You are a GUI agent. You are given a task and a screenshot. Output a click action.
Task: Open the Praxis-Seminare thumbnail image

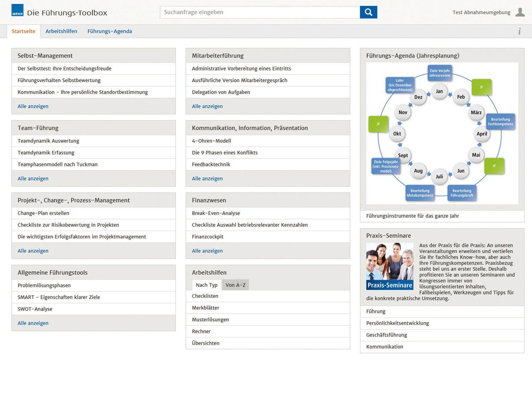click(390, 266)
